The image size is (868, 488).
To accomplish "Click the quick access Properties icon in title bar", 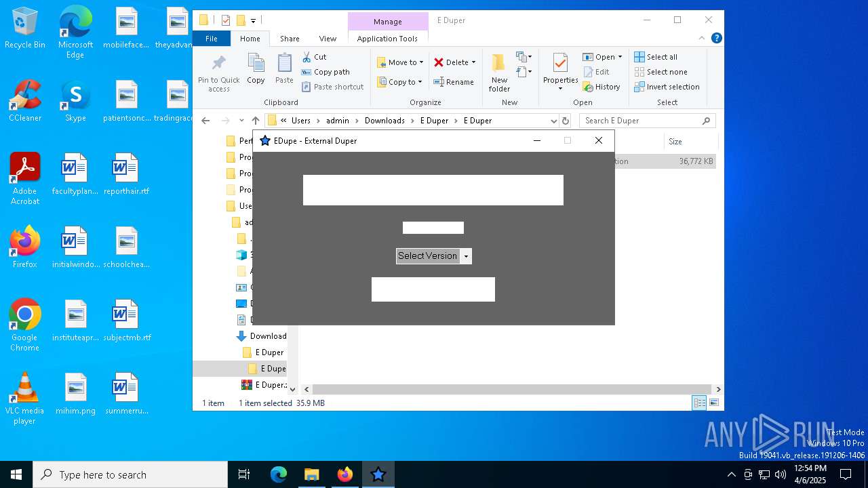I will (x=226, y=20).
